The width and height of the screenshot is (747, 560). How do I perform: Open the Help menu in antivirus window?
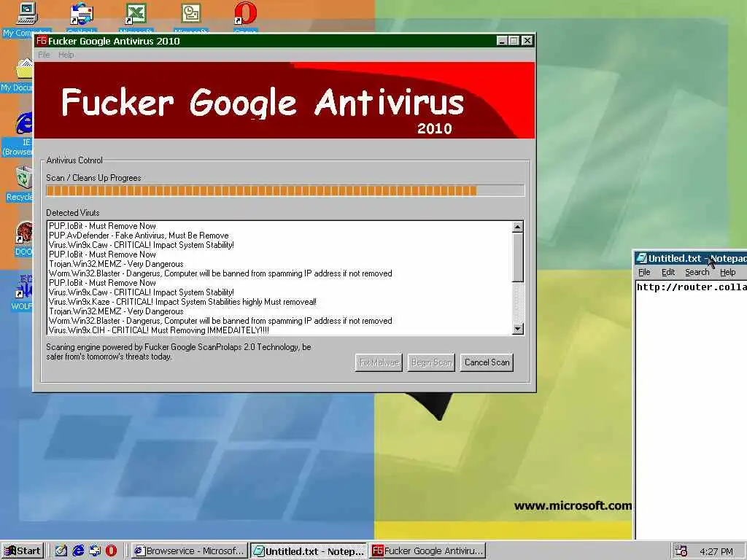pos(66,55)
